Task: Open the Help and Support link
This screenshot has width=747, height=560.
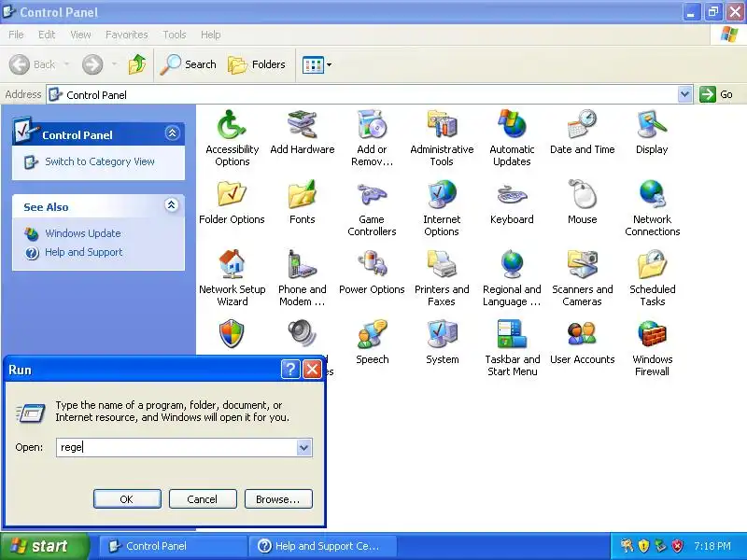Action: point(83,252)
